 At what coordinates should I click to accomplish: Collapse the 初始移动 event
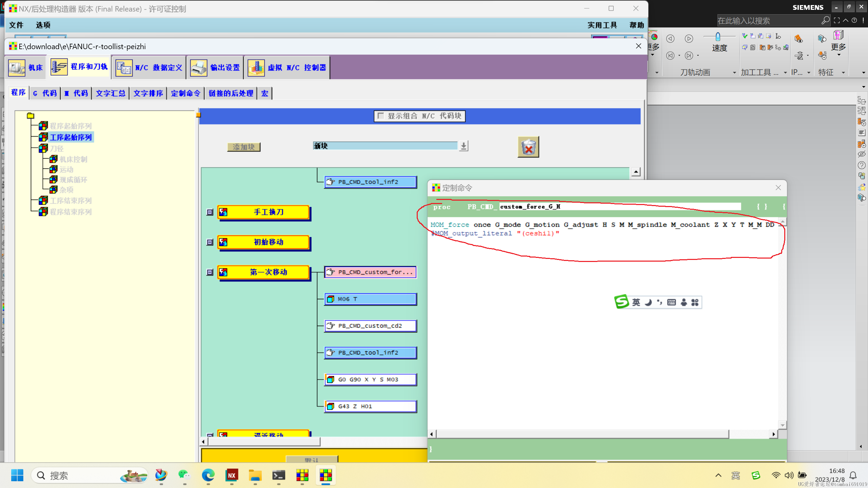click(210, 242)
